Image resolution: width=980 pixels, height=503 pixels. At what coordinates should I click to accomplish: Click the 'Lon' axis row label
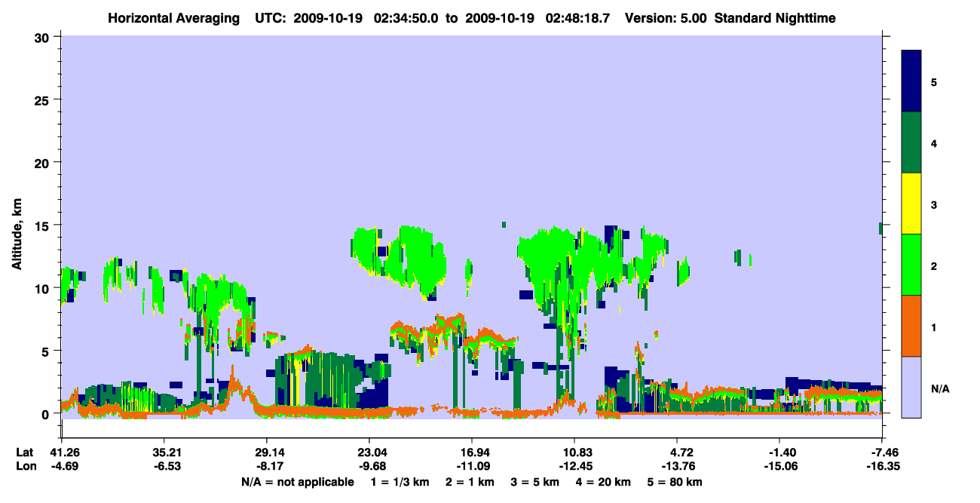[x=25, y=466]
